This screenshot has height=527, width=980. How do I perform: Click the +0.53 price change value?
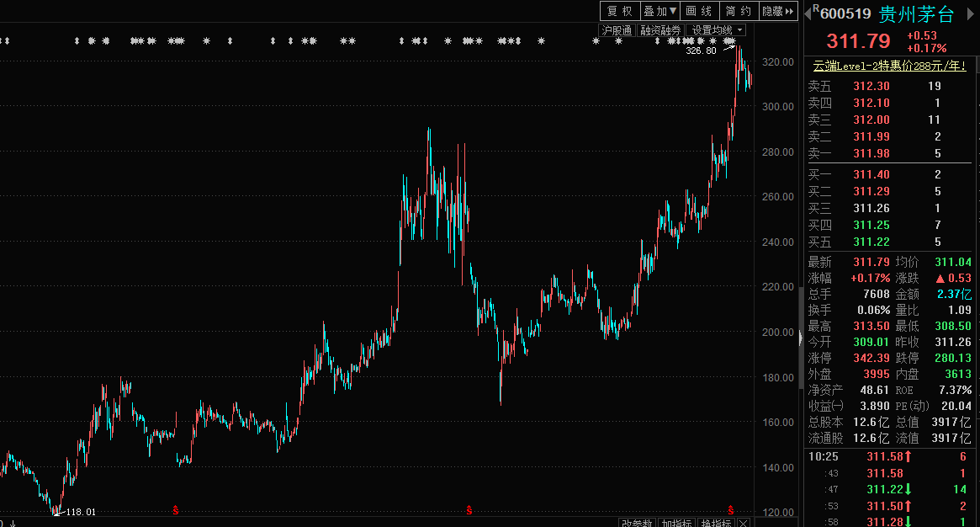[x=922, y=35]
